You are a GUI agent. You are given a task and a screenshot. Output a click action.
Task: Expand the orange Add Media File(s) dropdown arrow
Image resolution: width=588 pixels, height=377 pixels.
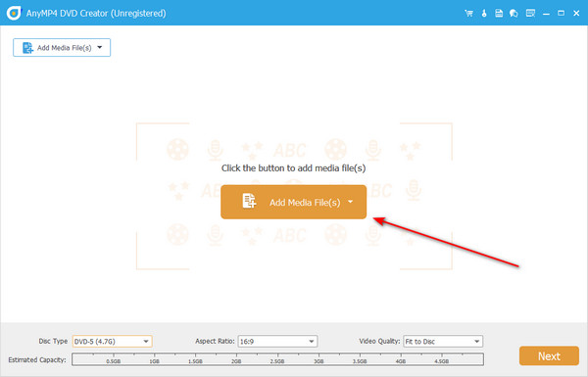[x=350, y=202]
